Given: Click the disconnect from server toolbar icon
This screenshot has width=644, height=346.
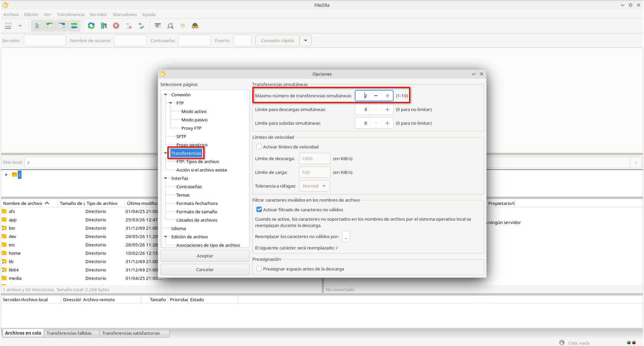Looking at the screenshot, I should coord(129,26).
